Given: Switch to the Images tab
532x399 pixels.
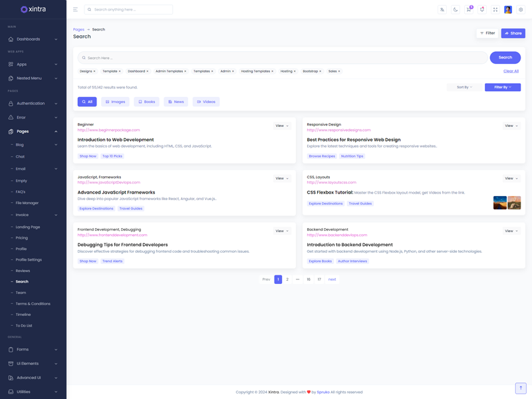Looking at the screenshot, I should pos(115,102).
